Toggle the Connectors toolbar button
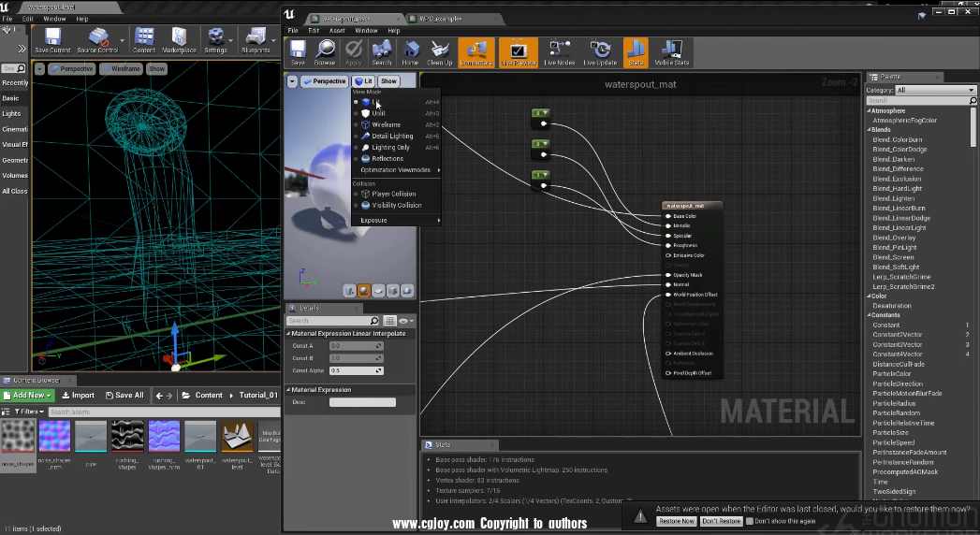The width and height of the screenshot is (980, 535). 476,52
